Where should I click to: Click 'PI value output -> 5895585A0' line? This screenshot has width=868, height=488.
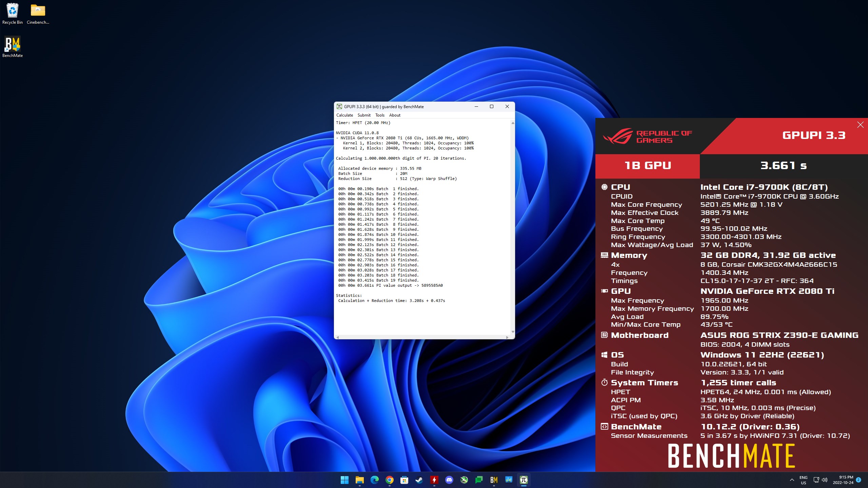(390, 285)
